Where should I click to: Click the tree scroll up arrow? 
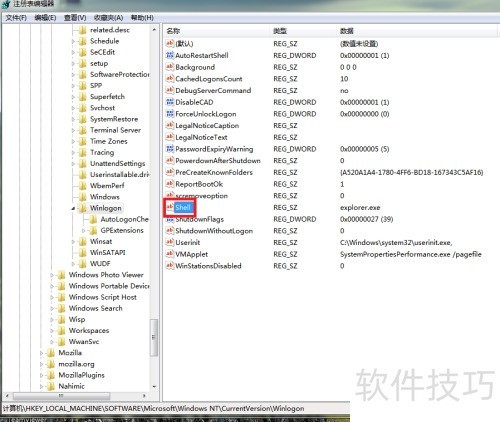[x=154, y=30]
